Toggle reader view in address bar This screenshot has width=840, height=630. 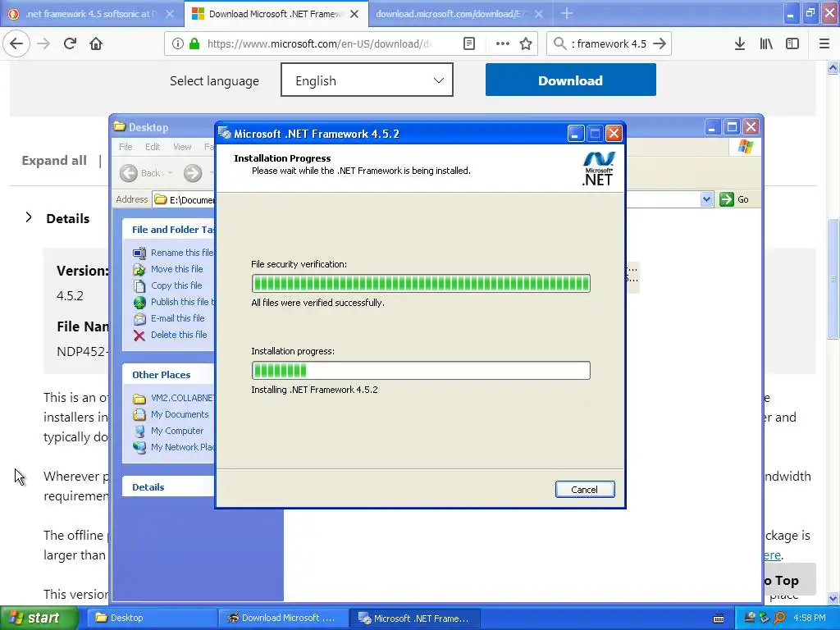pos(468,44)
